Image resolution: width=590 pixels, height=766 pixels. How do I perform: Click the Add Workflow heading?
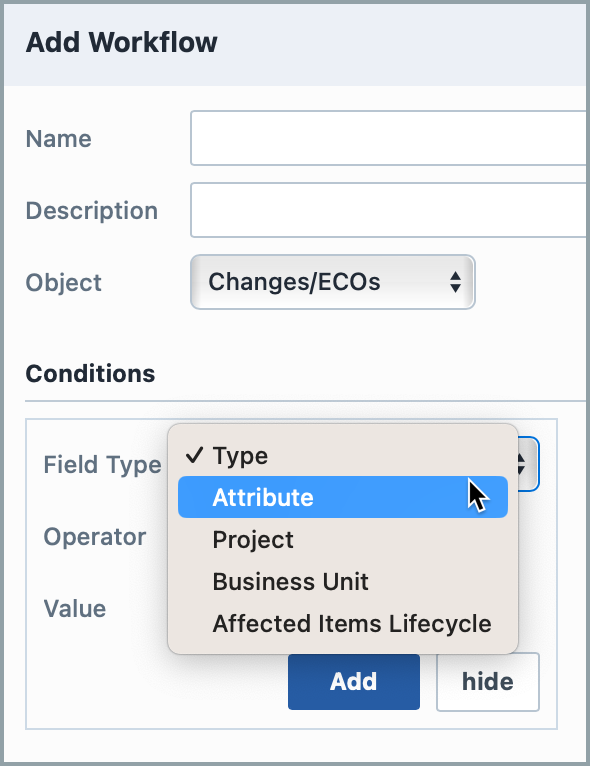click(x=122, y=42)
